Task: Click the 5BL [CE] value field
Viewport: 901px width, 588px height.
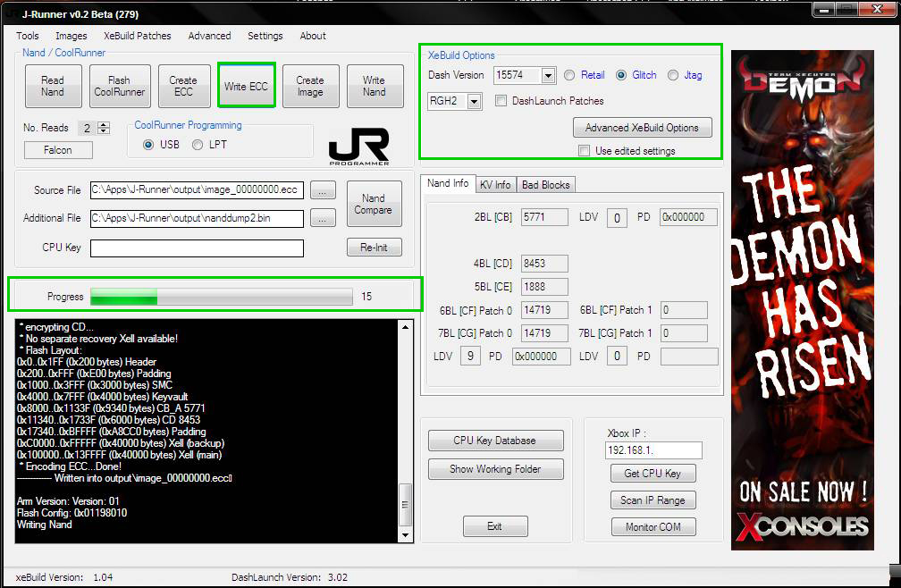Action: (x=544, y=287)
